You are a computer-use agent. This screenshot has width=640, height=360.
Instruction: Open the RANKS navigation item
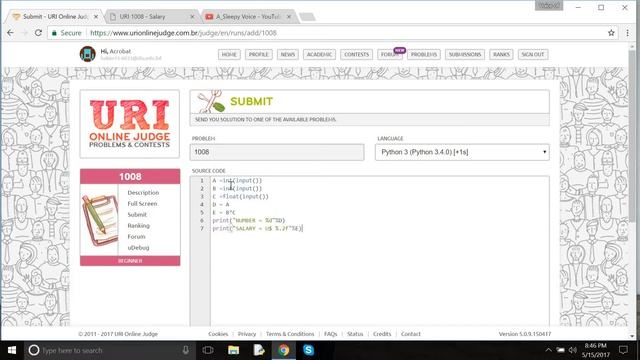501,54
